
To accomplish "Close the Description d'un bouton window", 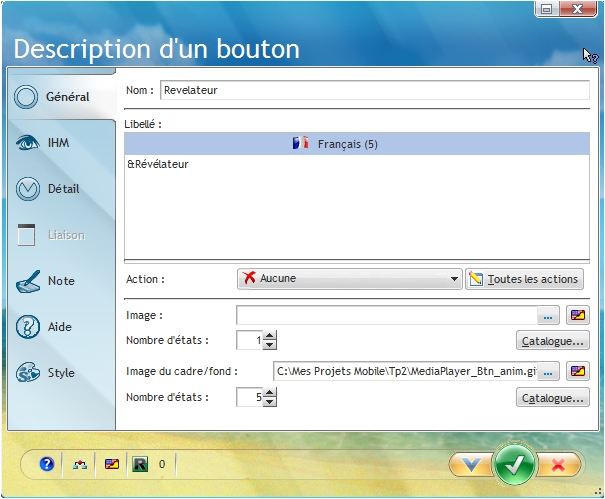I will (x=578, y=9).
